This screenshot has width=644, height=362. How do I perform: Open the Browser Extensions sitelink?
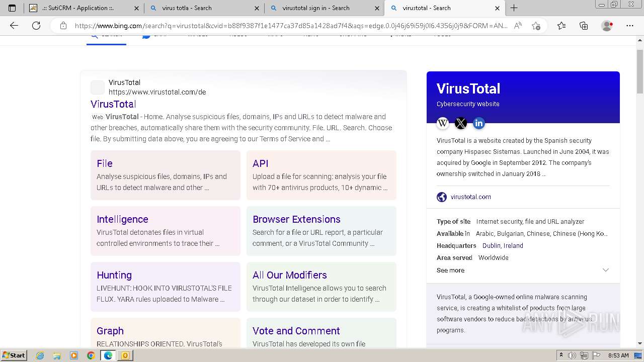296,219
